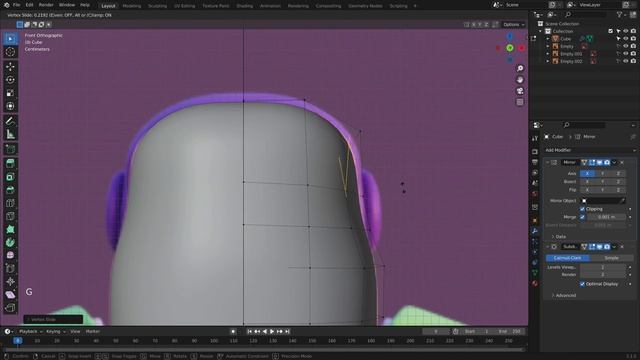Open the File menu
Image resolution: width=640 pixels, height=360 pixels.
click(16, 5)
